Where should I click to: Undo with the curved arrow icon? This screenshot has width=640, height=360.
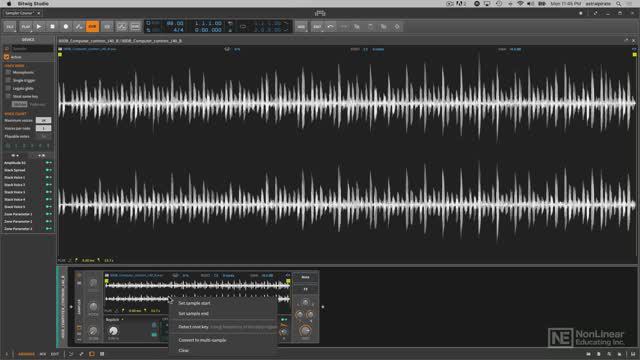[331, 27]
